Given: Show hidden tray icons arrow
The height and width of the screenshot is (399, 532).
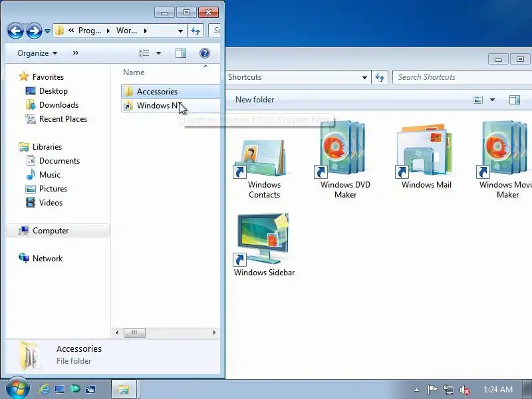Looking at the screenshot, I should (417, 390).
